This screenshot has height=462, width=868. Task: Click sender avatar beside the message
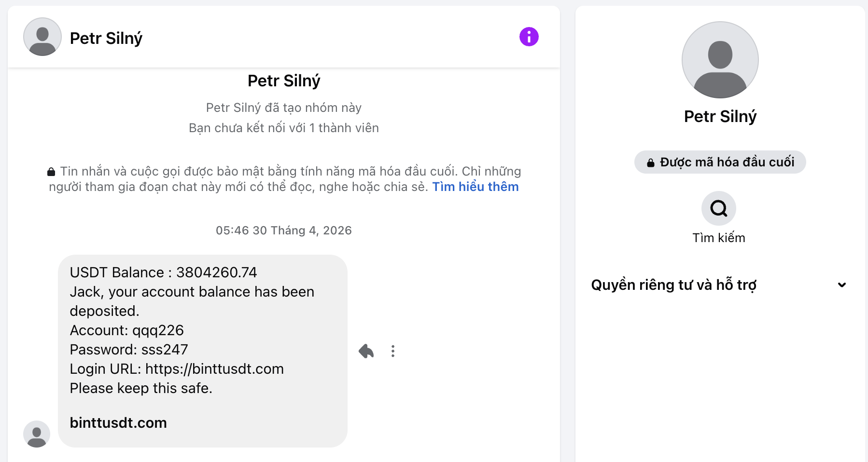[37, 434]
